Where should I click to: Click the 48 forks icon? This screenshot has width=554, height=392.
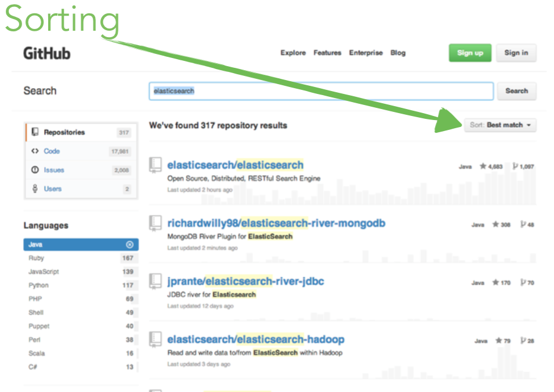tap(523, 224)
